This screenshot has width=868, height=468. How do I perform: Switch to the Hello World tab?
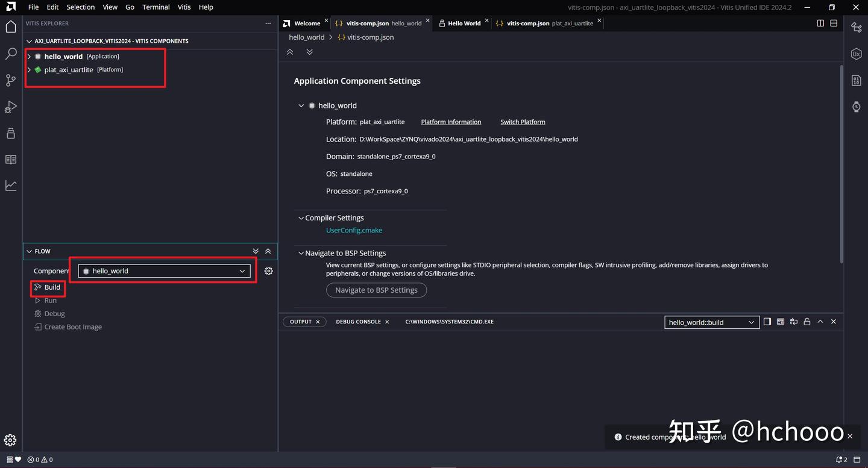click(x=464, y=23)
